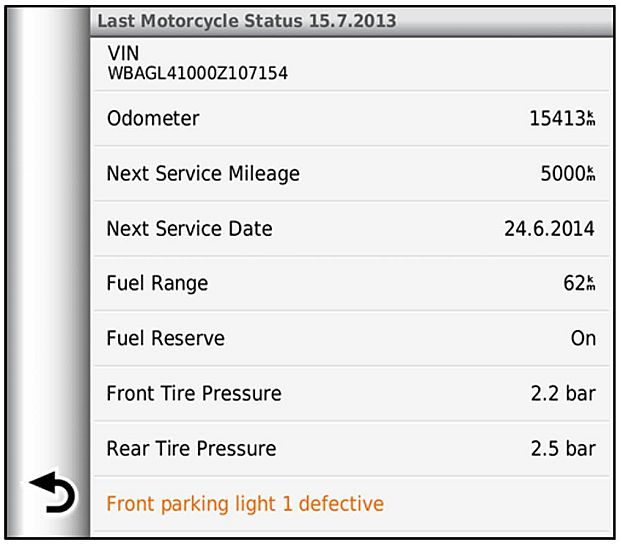Tap the 5000 km service mileage value

click(567, 174)
